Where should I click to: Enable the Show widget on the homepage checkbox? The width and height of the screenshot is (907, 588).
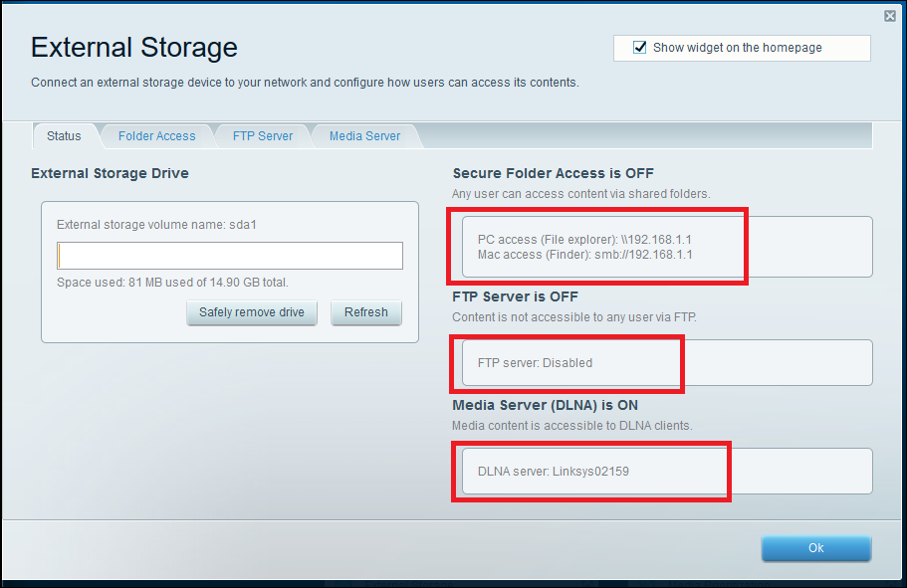639,47
